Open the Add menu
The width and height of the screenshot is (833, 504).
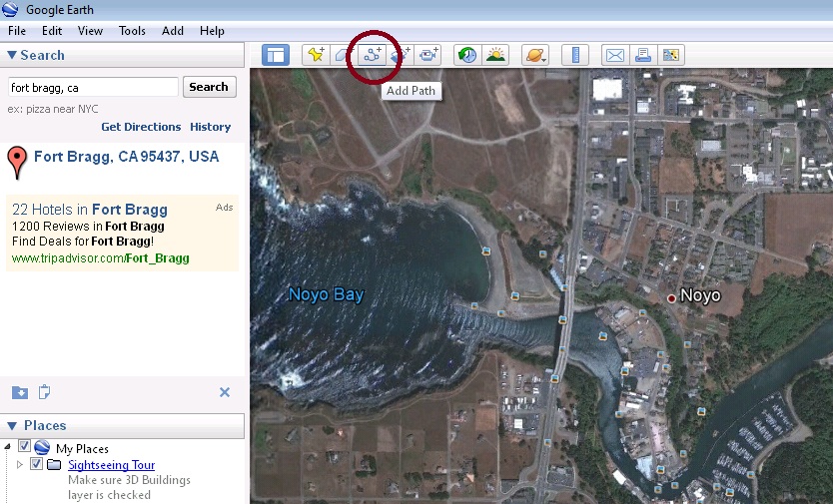(x=173, y=31)
